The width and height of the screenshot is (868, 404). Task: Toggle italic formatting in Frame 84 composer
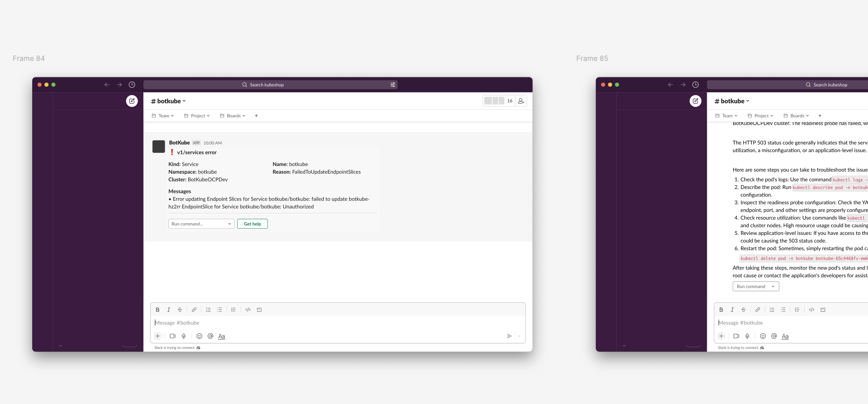point(168,310)
